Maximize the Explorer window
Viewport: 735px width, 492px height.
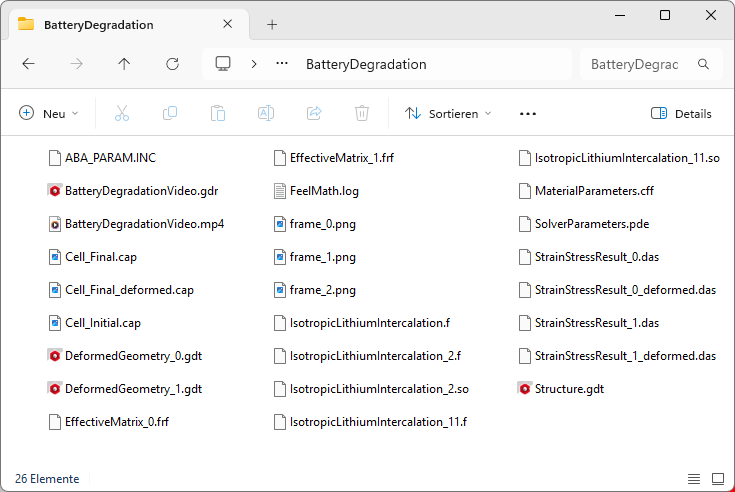[x=665, y=15]
